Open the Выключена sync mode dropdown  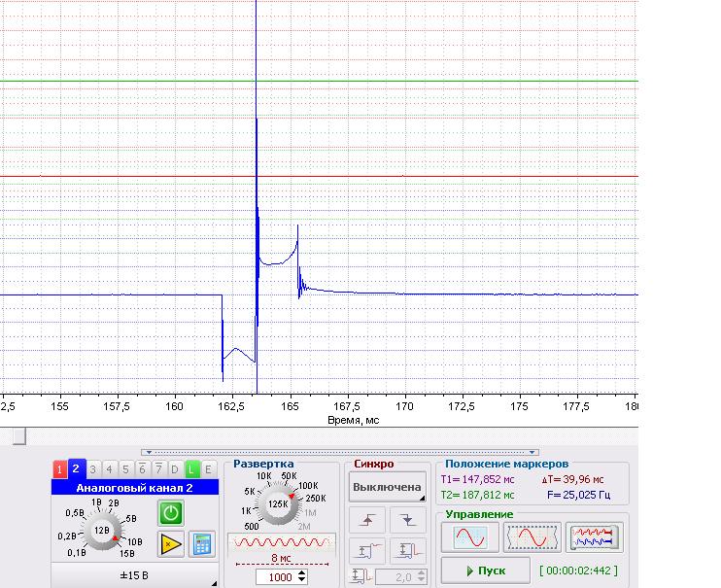pyautogui.click(x=387, y=487)
